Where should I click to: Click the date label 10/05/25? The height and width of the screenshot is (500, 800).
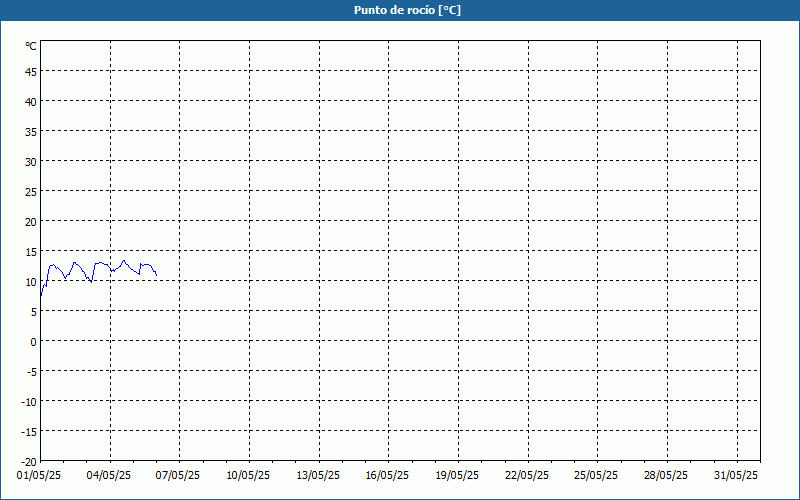click(x=248, y=476)
